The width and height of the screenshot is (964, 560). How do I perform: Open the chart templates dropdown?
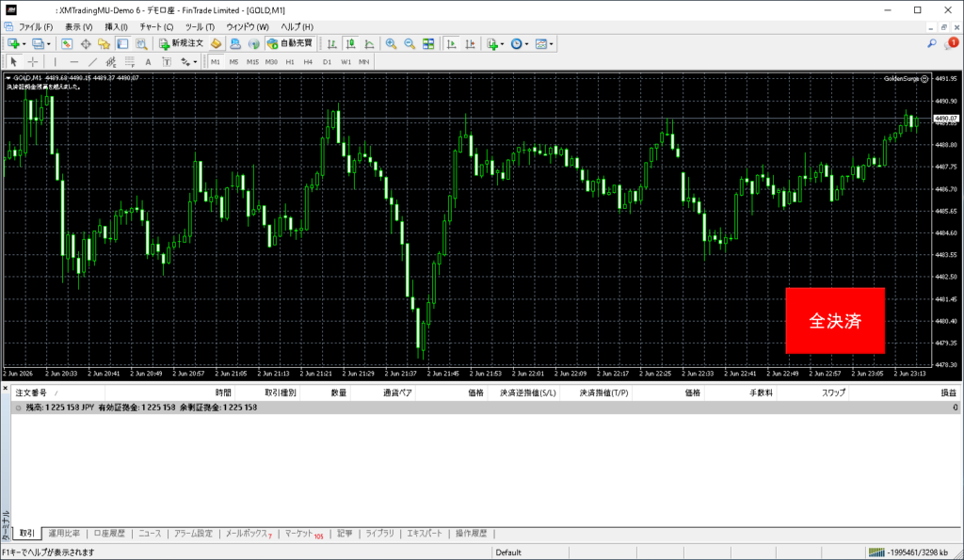tap(544, 43)
